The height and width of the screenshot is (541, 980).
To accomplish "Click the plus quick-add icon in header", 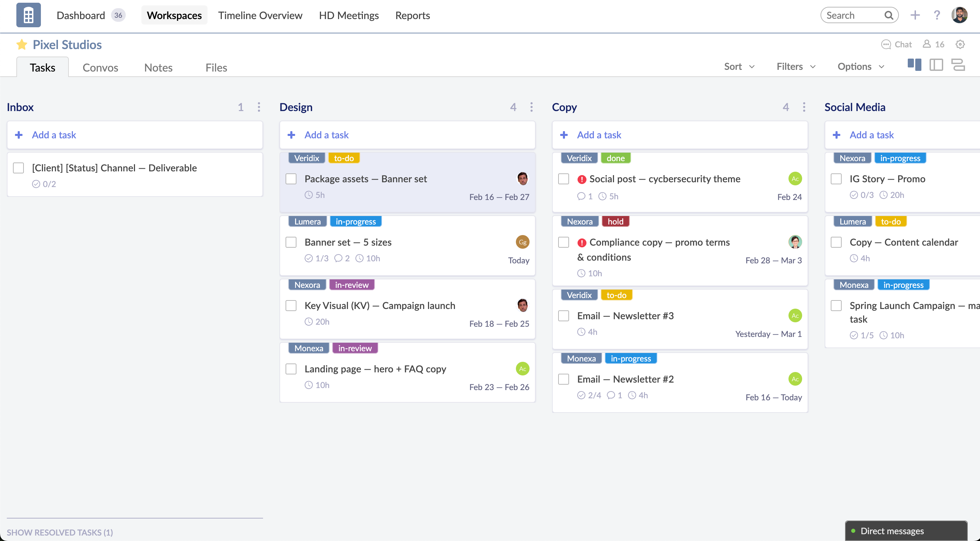I will point(915,15).
